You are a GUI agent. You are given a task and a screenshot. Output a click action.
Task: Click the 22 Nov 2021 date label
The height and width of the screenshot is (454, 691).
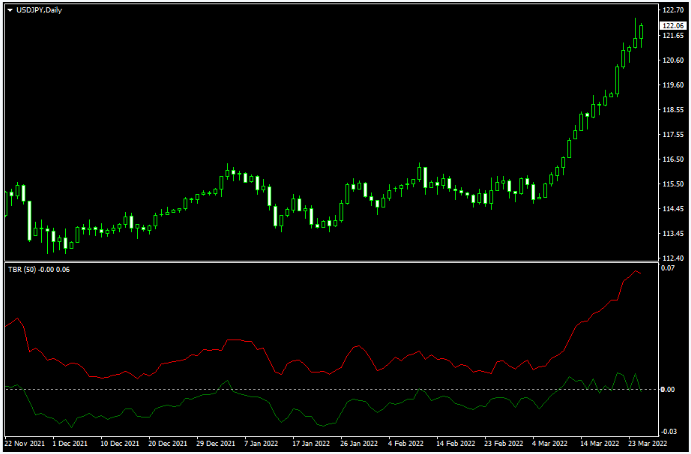click(x=24, y=442)
